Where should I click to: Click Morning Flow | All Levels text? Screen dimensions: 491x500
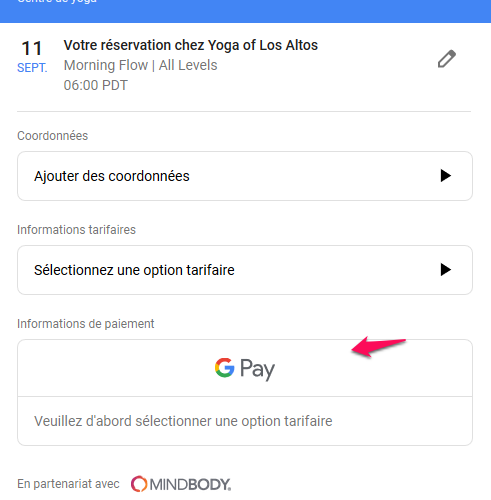[140, 65]
